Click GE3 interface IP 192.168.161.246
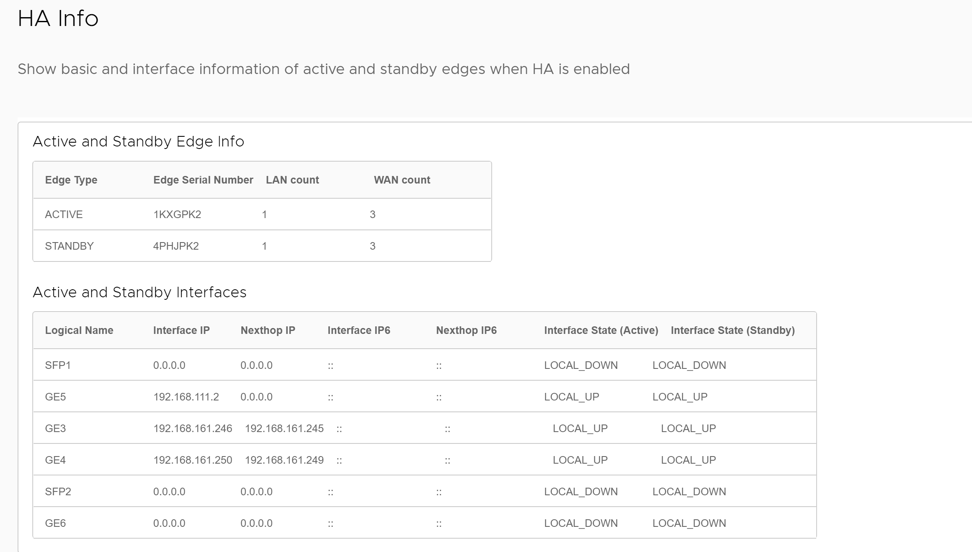Viewport: 972px width, 552px height. click(192, 428)
